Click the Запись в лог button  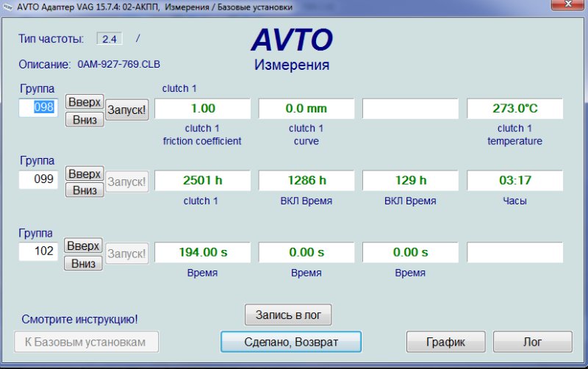point(288,315)
